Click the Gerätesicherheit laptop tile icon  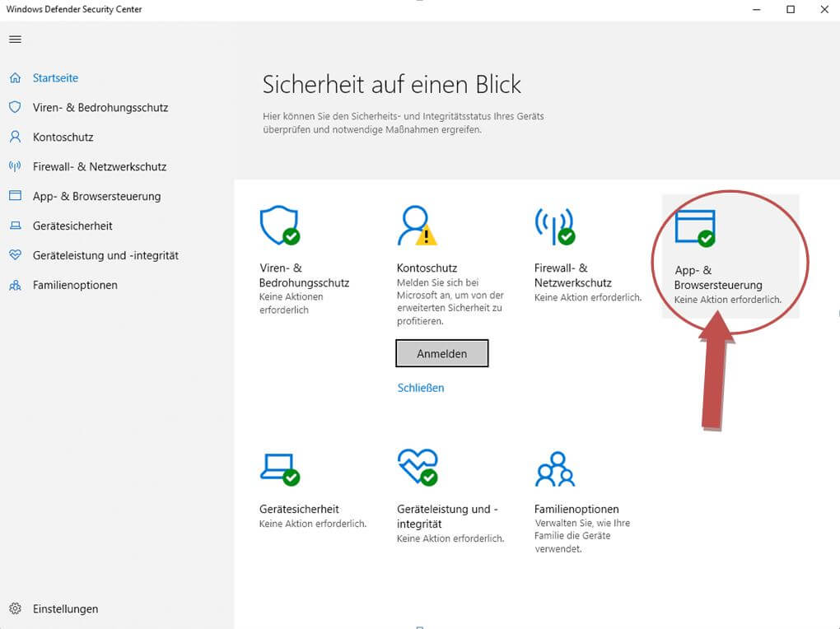tap(278, 468)
